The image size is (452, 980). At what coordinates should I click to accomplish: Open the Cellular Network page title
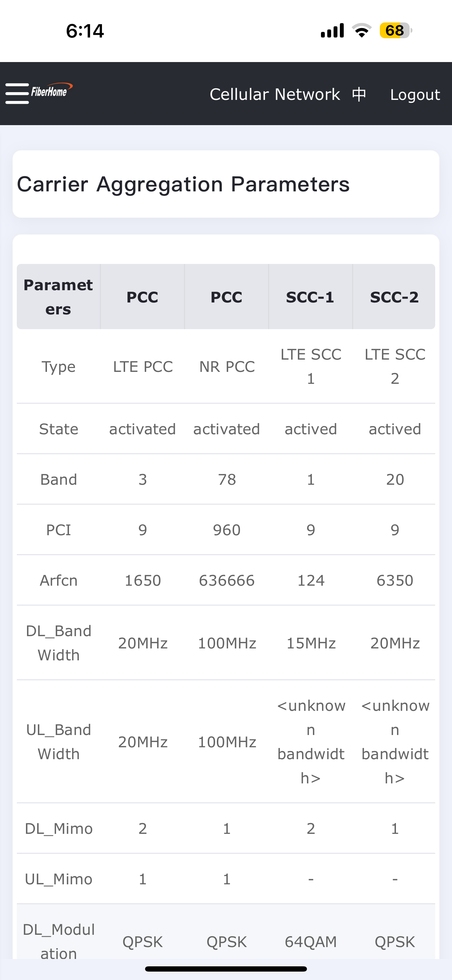click(x=275, y=94)
